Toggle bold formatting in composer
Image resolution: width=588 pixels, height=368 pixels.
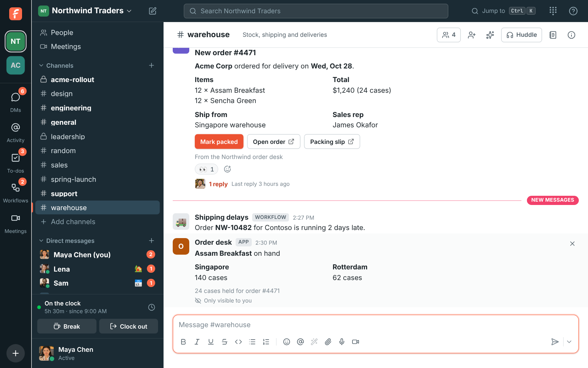(183, 342)
